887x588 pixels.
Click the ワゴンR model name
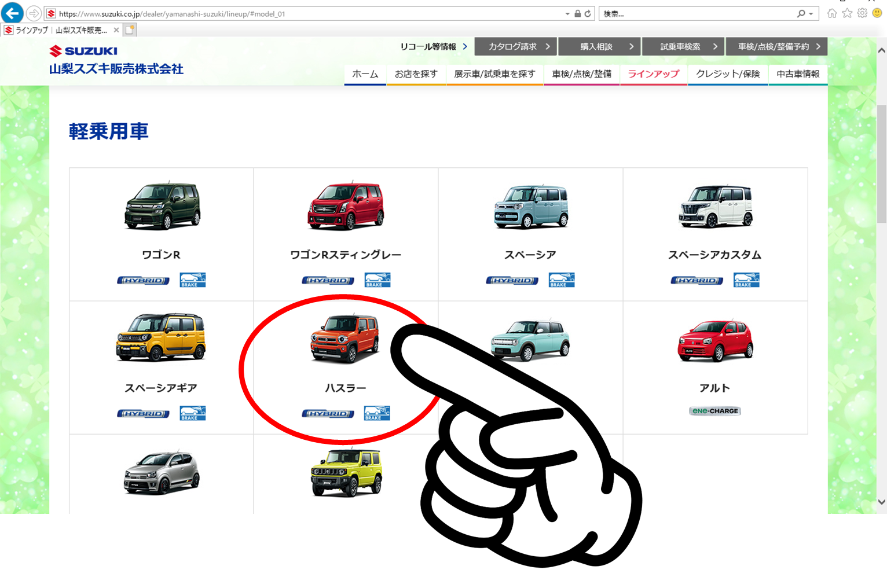(161, 255)
